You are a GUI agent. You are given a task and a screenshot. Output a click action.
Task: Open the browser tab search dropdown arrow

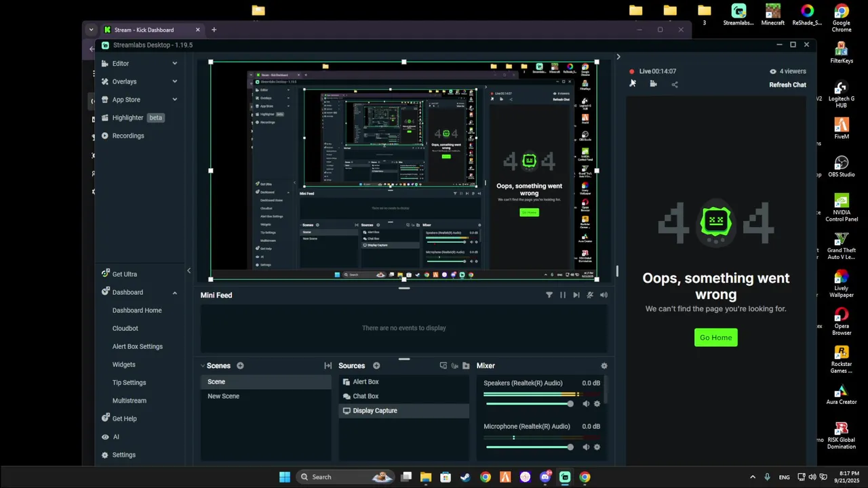pyautogui.click(x=92, y=30)
